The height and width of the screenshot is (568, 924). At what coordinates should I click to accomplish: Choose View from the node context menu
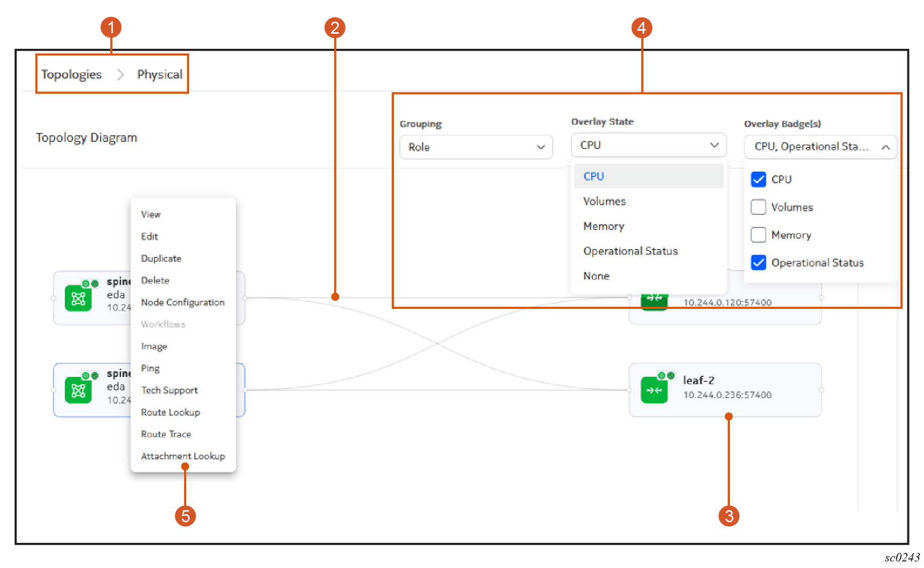click(x=183, y=214)
